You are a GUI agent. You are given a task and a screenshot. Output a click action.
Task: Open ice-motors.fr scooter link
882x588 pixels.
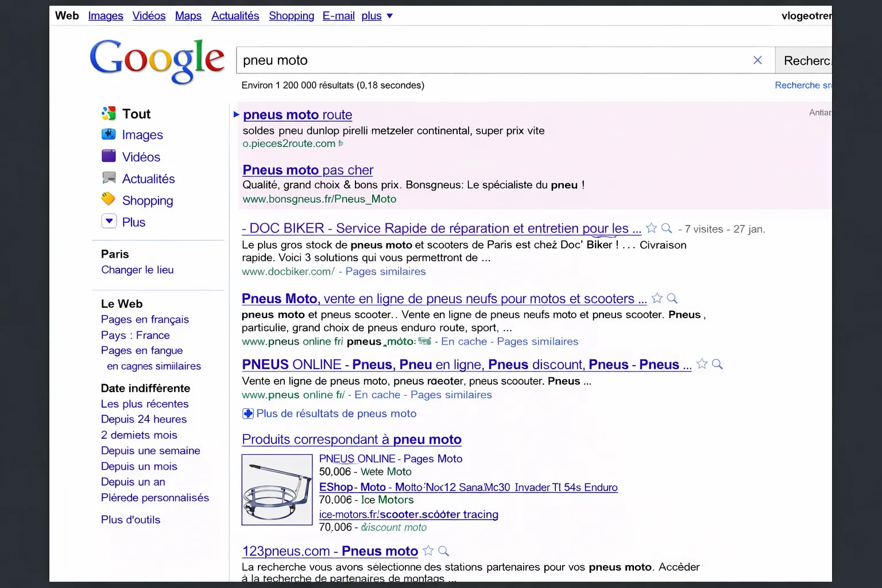(x=409, y=514)
